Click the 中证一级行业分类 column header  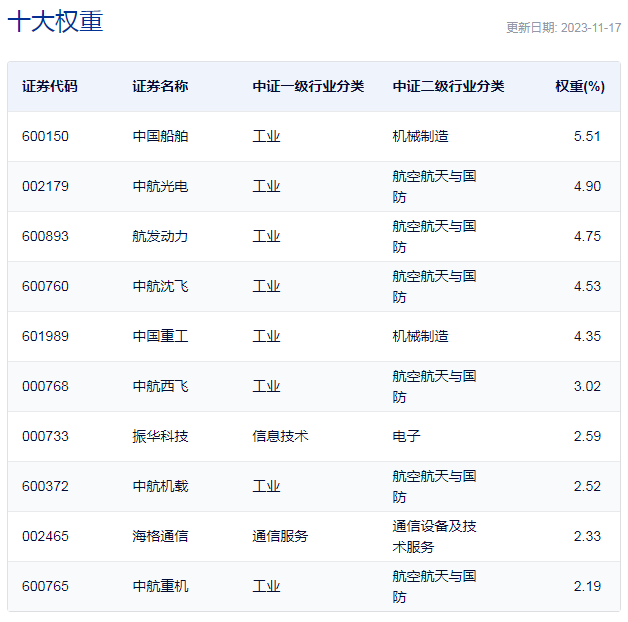point(308,86)
